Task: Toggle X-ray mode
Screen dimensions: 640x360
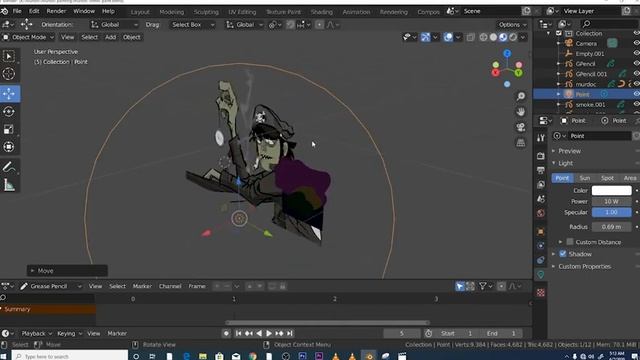Action: 471,37
